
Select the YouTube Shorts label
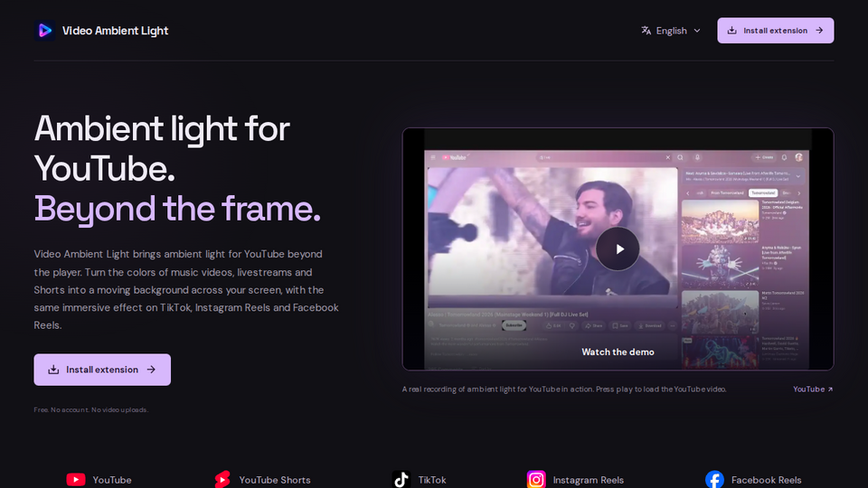point(275,480)
